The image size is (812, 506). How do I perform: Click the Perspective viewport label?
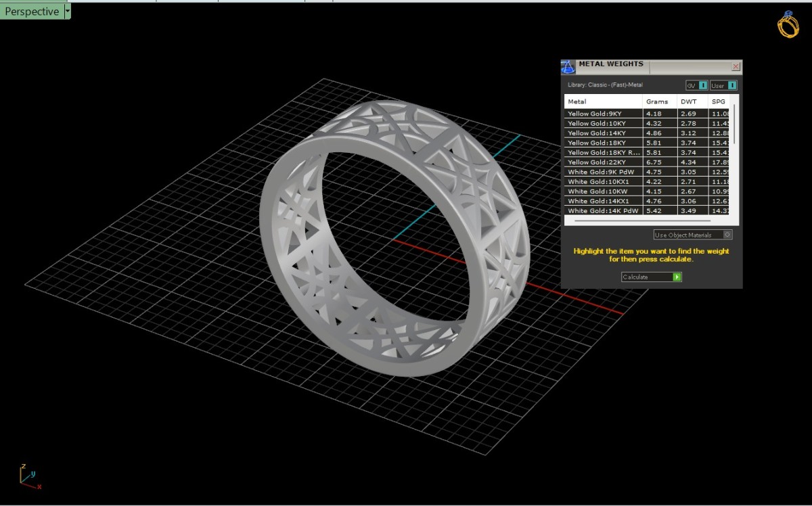click(32, 11)
